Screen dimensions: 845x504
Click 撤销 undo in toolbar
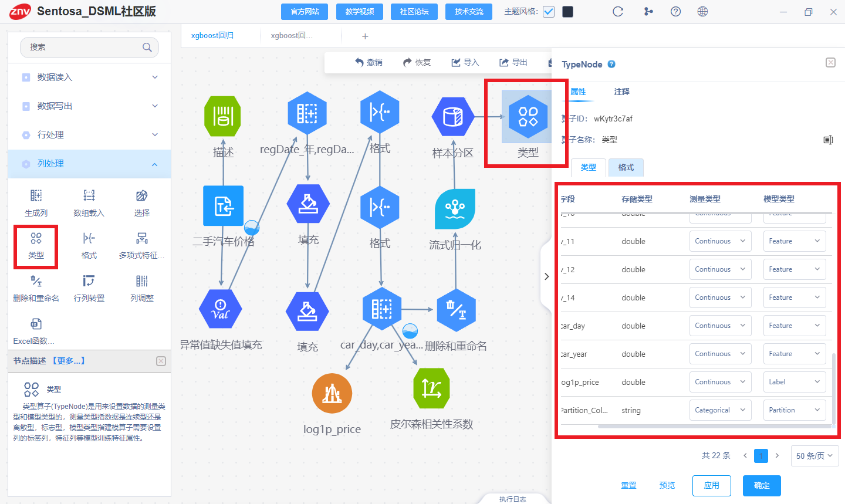coord(369,62)
